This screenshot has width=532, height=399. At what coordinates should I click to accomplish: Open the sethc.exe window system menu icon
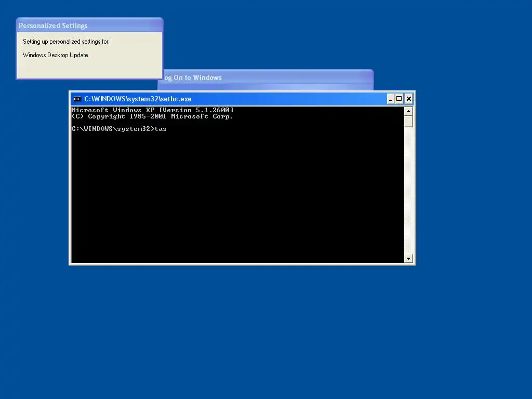tap(77, 99)
